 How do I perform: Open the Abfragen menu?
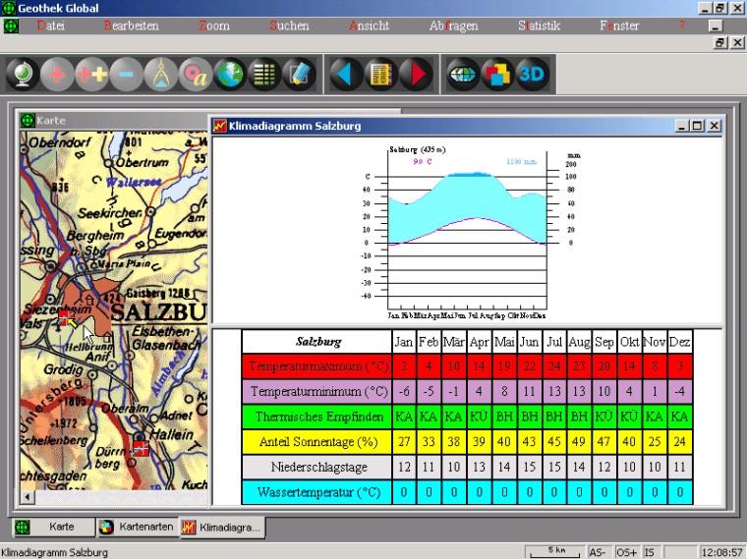tap(453, 26)
